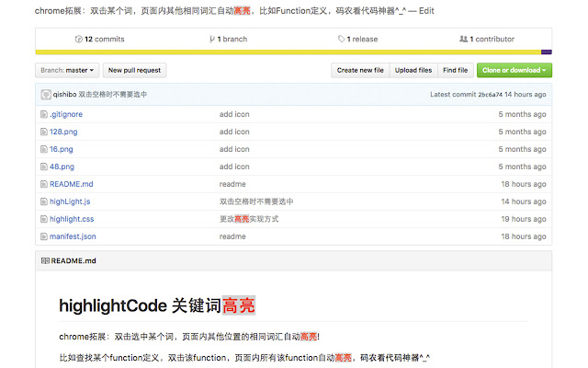The height and width of the screenshot is (368, 588).
Task: Open the Branch: master dropdown
Action: (67, 70)
